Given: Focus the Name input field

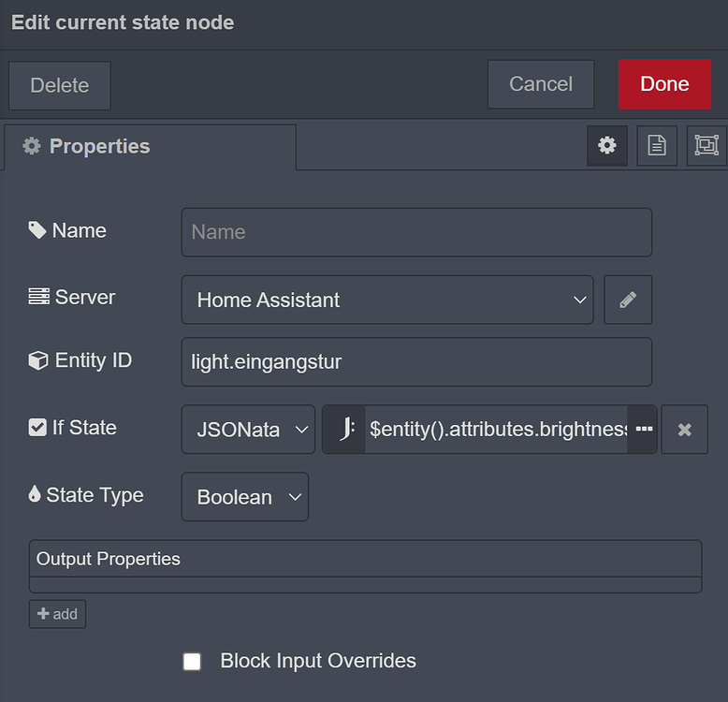Looking at the screenshot, I should [415, 232].
